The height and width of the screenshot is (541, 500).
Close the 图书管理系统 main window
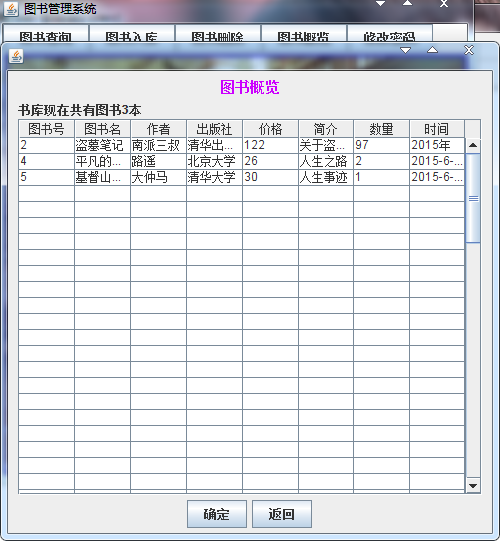coord(444,4)
